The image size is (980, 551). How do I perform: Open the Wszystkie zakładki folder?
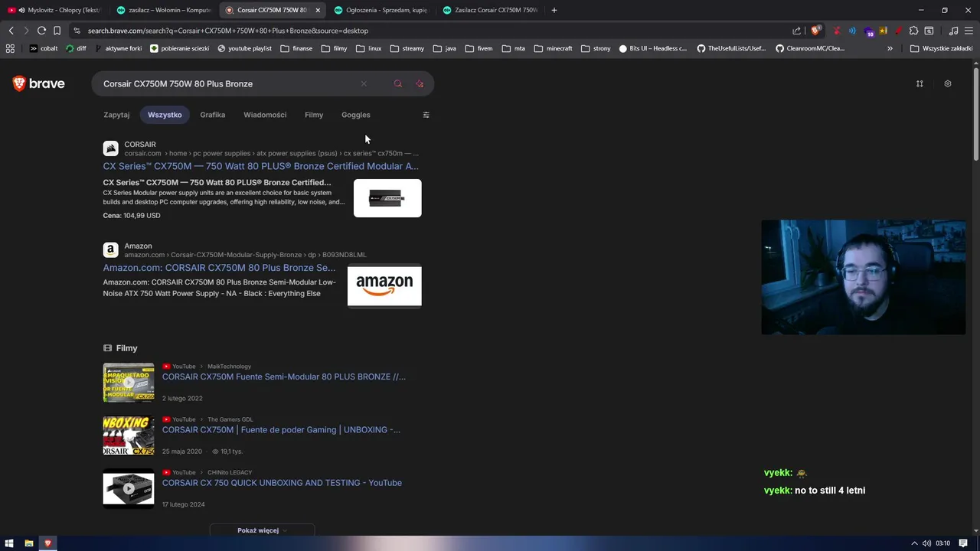click(x=941, y=48)
